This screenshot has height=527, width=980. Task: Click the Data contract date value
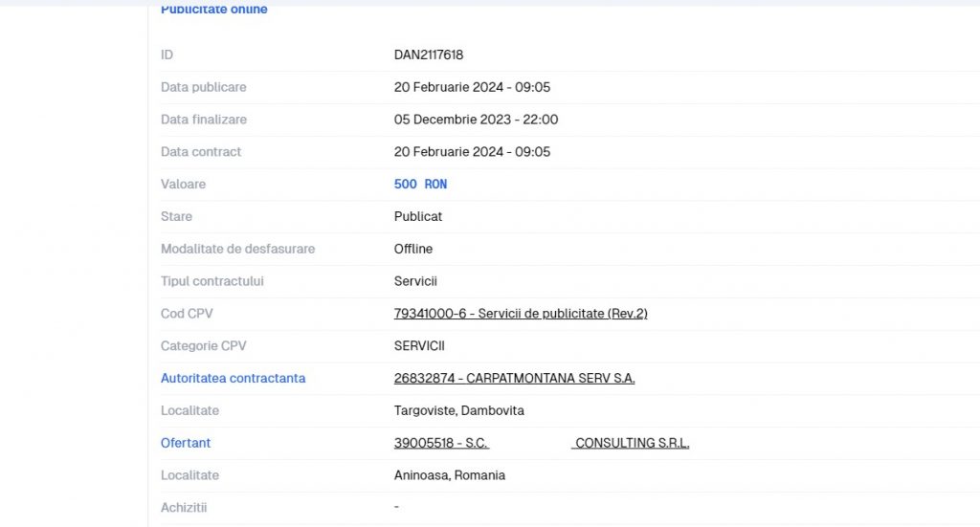pos(472,152)
